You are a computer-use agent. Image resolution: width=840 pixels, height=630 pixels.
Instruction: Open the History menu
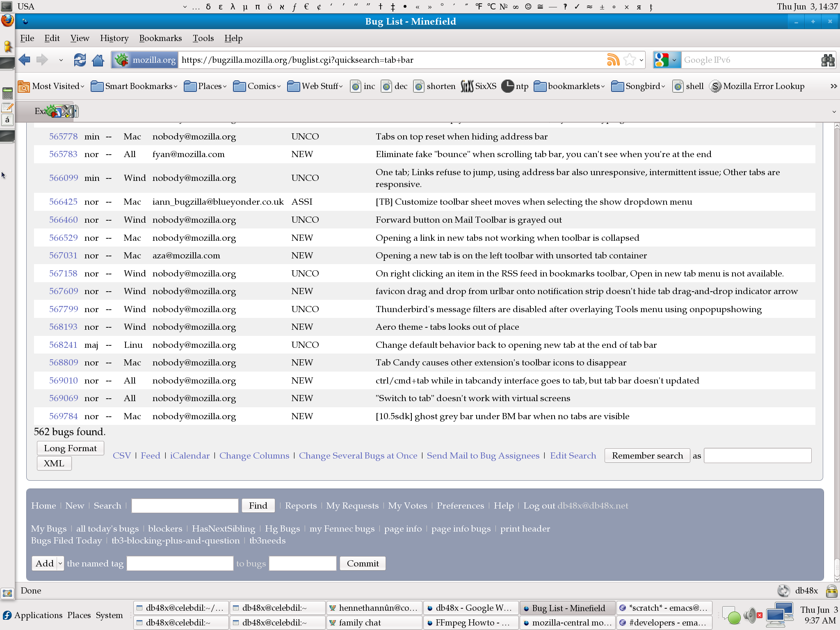pos(114,38)
